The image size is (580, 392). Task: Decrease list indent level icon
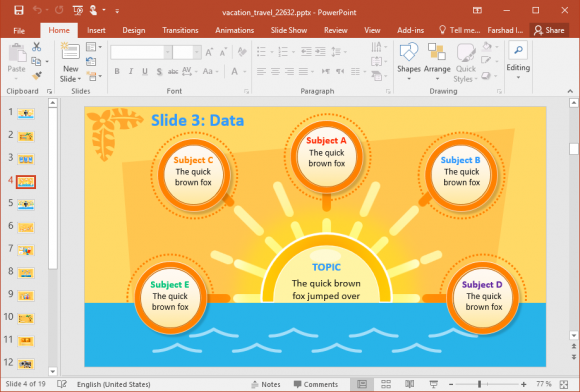(306, 51)
